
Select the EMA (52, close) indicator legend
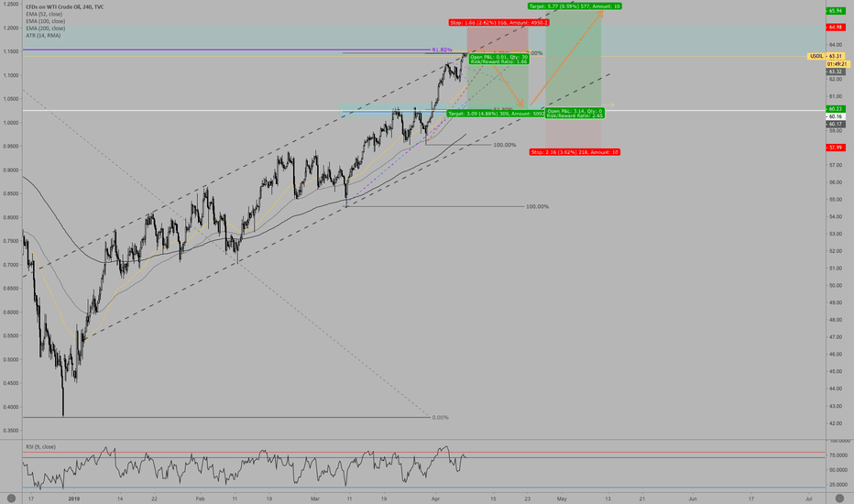point(44,14)
